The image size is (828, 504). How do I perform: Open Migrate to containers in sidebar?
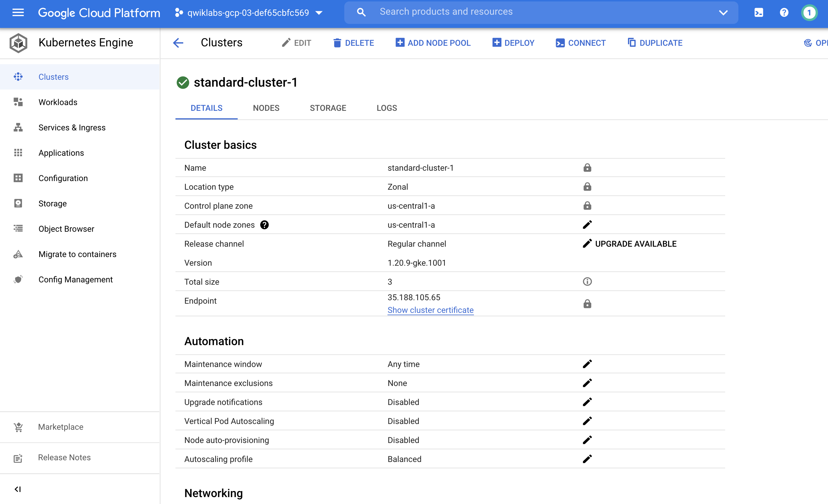(80, 254)
